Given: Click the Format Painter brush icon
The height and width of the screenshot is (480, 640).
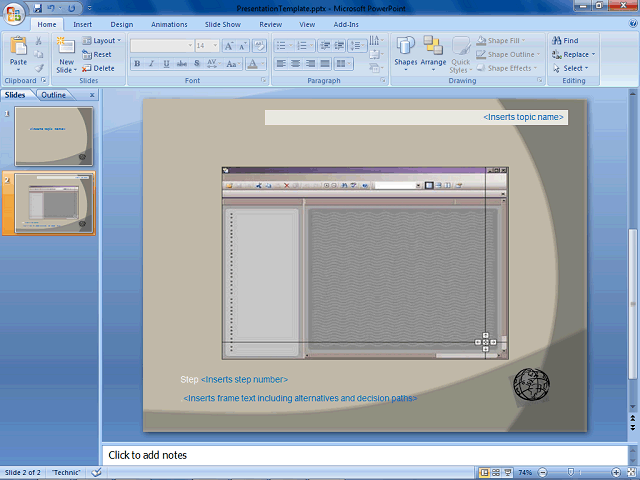Looking at the screenshot, I should click(x=38, y=68).
